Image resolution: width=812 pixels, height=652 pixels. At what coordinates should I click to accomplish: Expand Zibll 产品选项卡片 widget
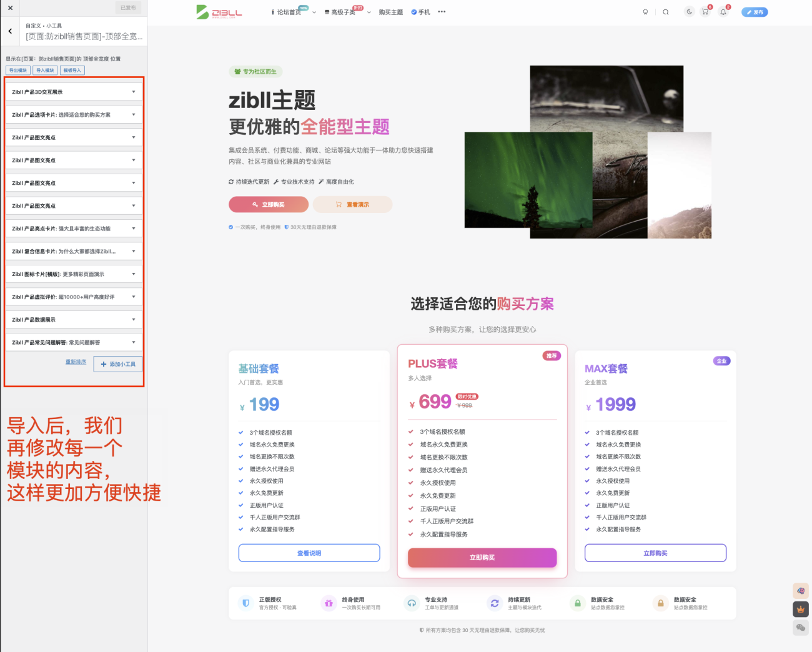point(74,115)
